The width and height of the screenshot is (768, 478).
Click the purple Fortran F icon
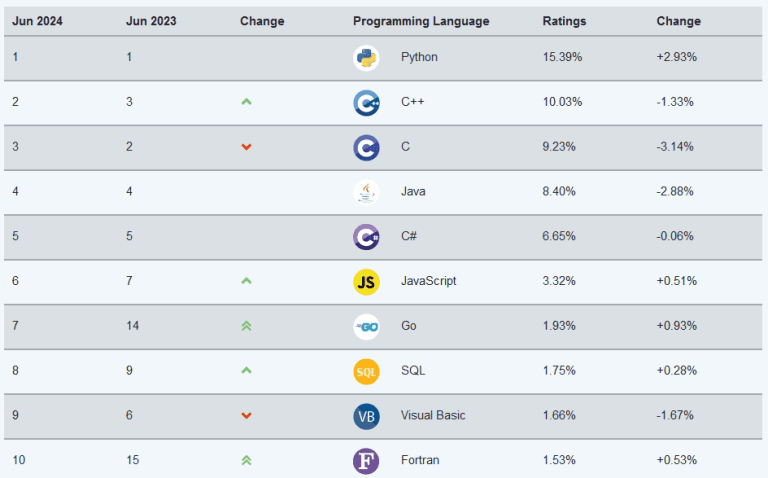[x=366, y=461]
